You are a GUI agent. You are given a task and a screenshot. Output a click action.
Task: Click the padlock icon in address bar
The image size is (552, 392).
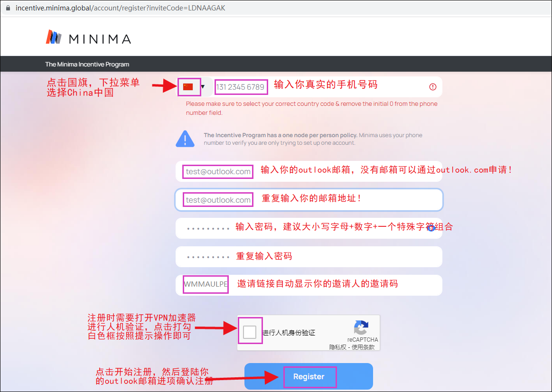(8, 8)
